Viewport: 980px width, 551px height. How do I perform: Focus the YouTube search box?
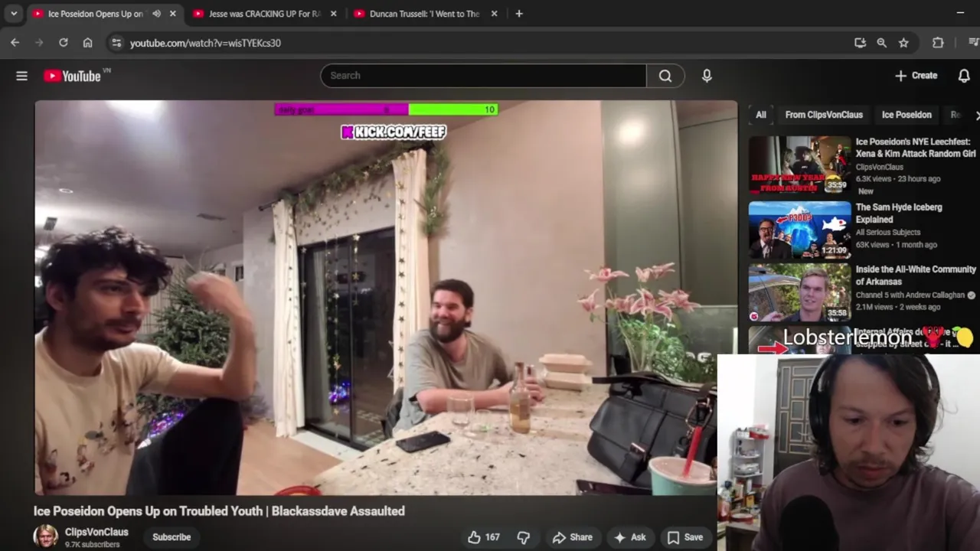click(x=483, y=76)
